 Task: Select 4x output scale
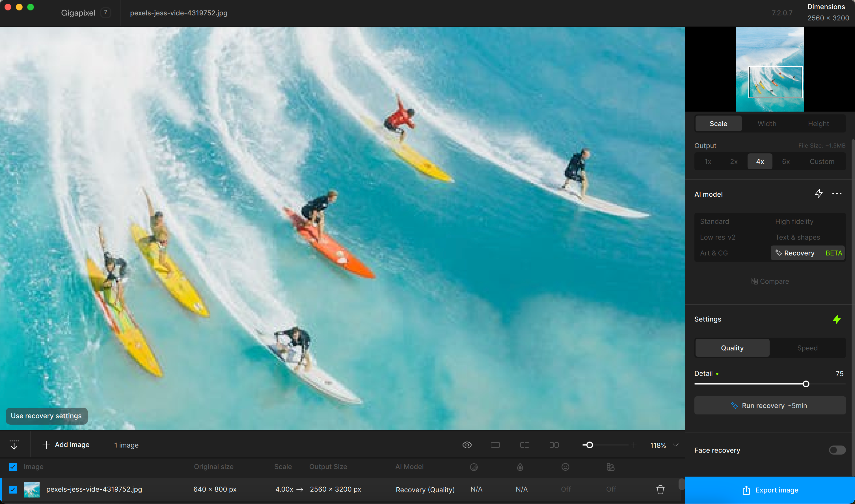point(760,162)
